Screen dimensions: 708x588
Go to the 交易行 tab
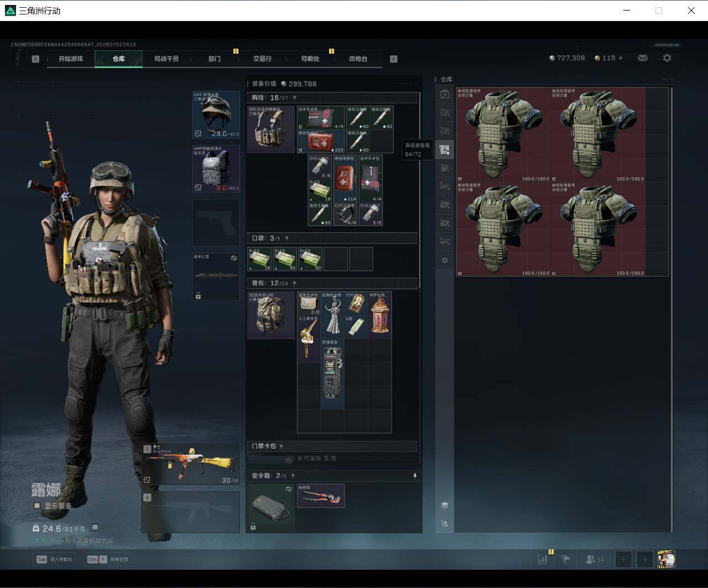262,59
